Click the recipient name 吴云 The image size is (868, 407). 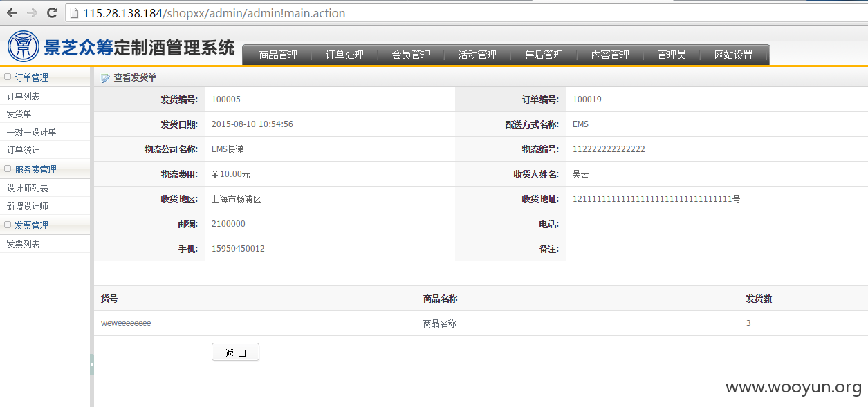581,174
